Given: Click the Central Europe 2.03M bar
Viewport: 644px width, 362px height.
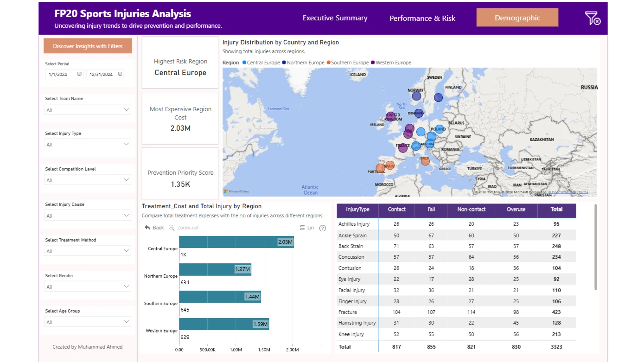Looking at the screenshot, I should [x=236, y=242].
